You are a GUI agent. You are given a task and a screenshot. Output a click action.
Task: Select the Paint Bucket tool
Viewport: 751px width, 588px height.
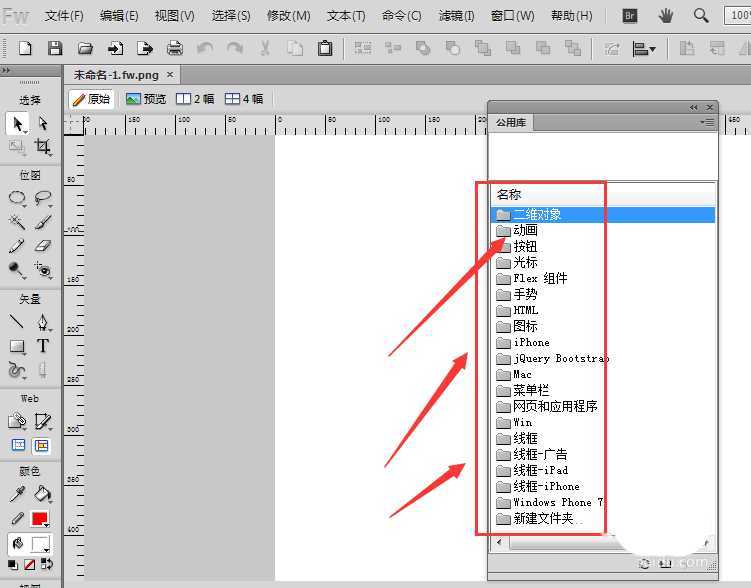click(x=43, y=494)
